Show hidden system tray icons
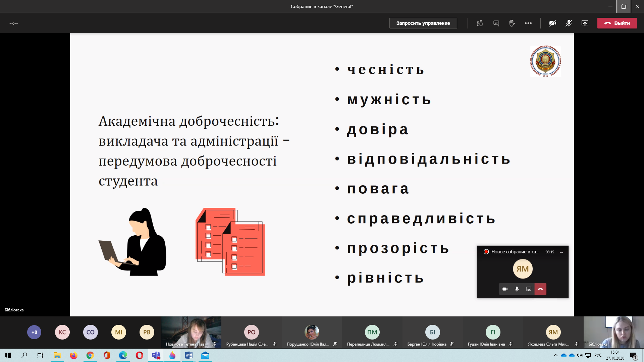The image size is (644, 362). pyautogui.click(x=555, y=355)
